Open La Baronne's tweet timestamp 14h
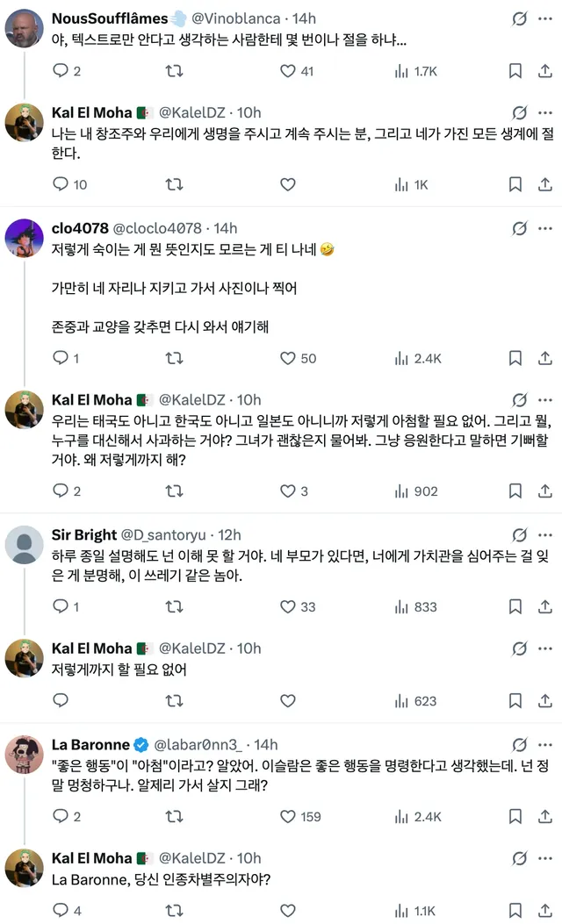The image size is (562, 924). click(x=265, y=744)
